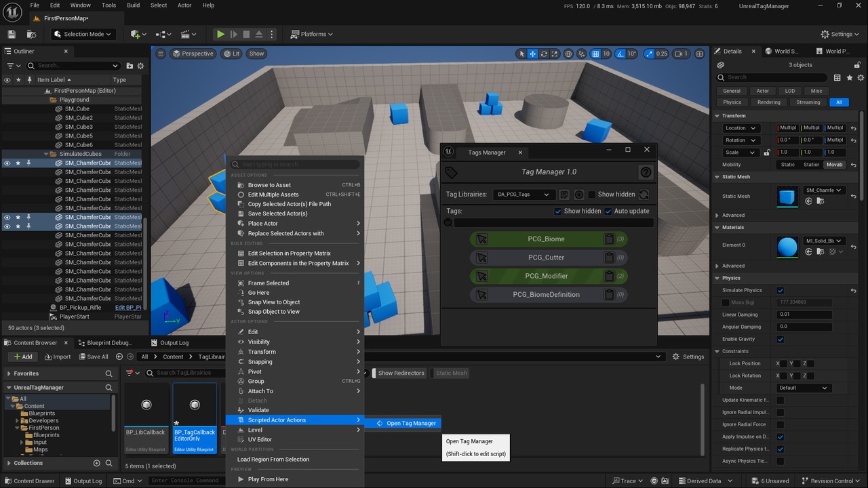This screenshot has width=868, height=488.
Task: Select the Rotate gizmo tool in viewport
Action: (544, 54)
